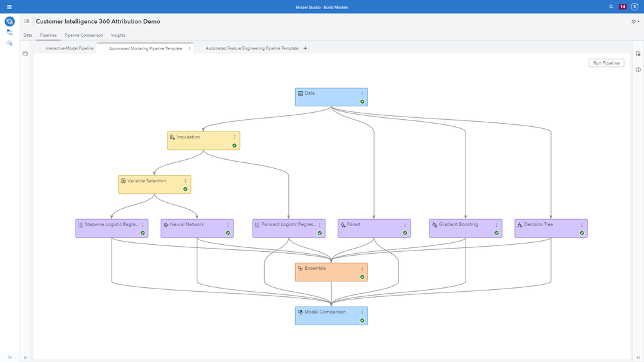Click the second sidebar pipeline icon
The height and width of the screenshot is (362, 644).
click(x=10, y=32)
